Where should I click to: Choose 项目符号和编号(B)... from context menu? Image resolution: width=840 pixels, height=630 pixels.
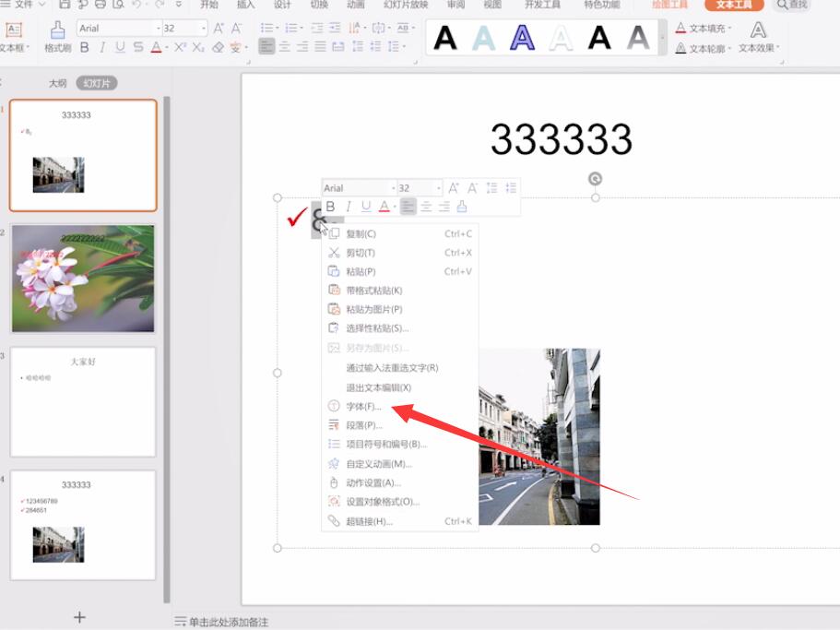click(x=399, y=444)
